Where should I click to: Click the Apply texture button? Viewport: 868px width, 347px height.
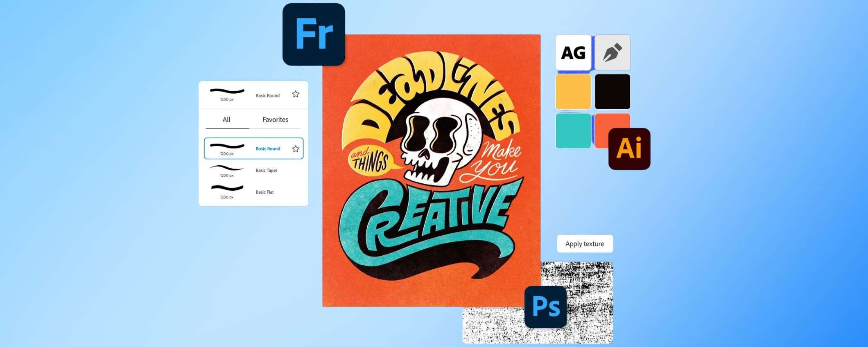pos(585,243)
